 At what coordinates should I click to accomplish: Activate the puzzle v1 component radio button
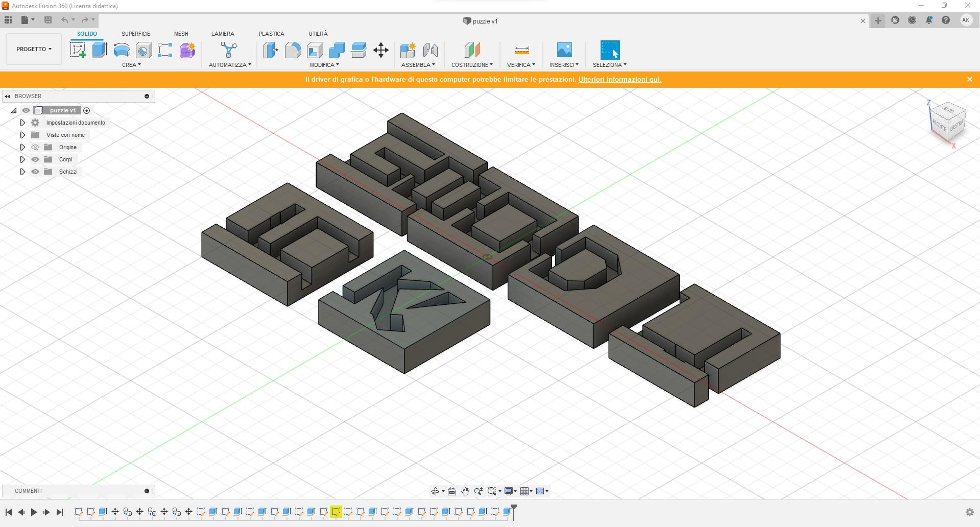87,110
